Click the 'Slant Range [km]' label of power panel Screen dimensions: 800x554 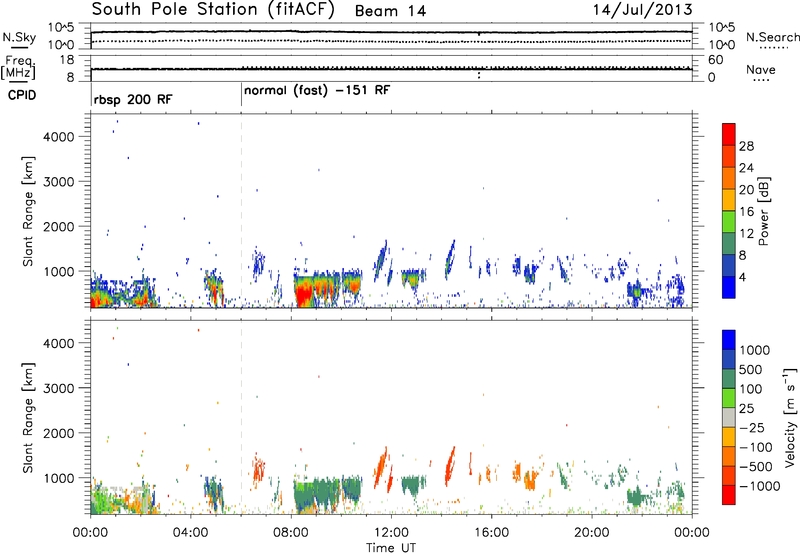28,211
